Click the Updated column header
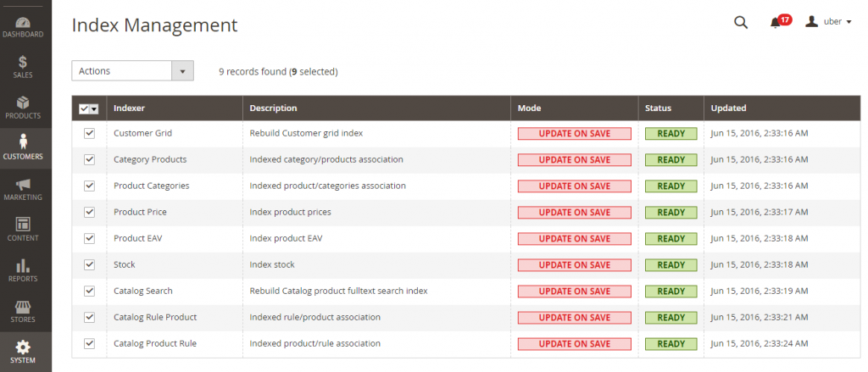868x372 pixels. [728, 108]
